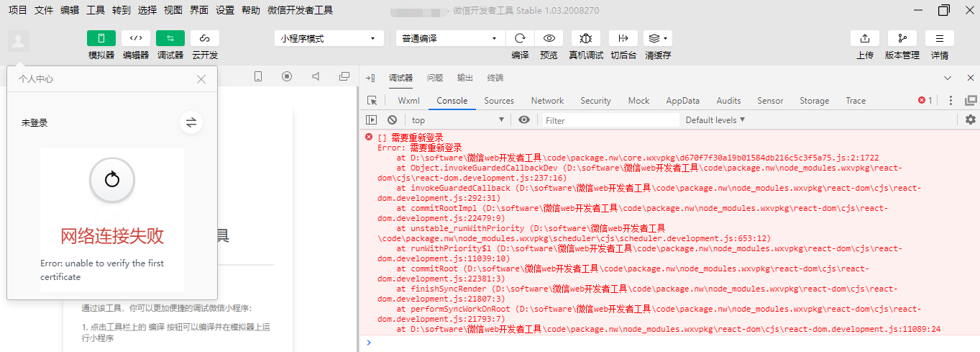980x352 pixels.
Task: Open the 帮助 menu
Action: (251, 10)
